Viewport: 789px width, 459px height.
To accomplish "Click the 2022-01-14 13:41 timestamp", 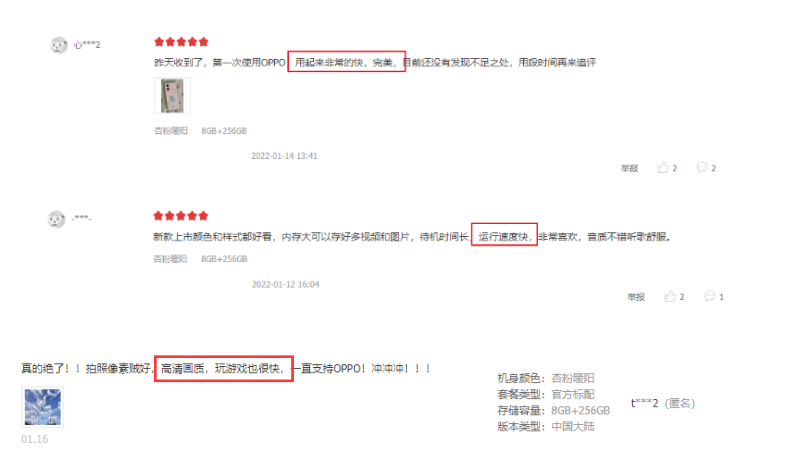I will (x=284, y=156).
